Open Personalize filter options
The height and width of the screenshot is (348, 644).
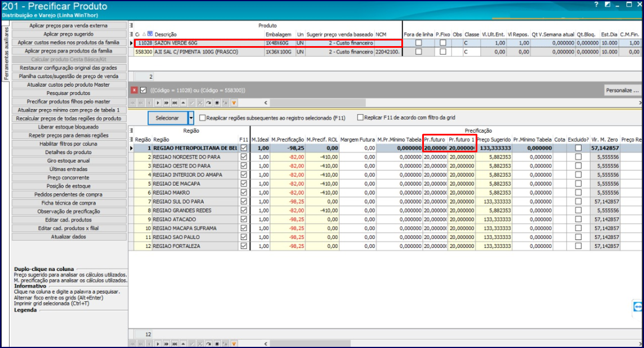coord(622,91)
